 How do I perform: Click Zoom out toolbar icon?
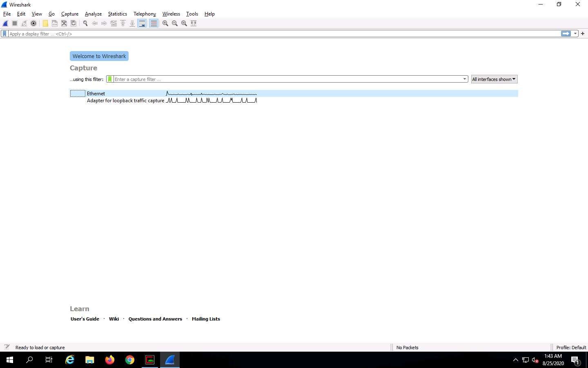pos(175,23)
